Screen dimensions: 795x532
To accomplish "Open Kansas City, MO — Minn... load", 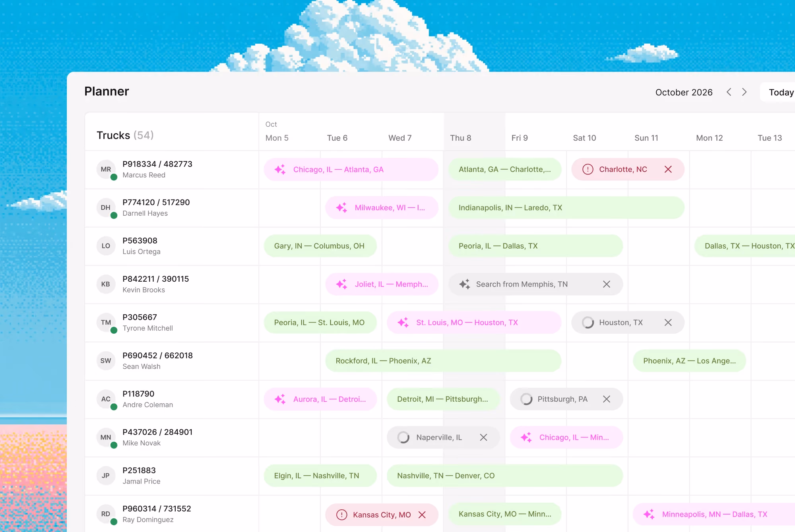I will click(505, 514).
